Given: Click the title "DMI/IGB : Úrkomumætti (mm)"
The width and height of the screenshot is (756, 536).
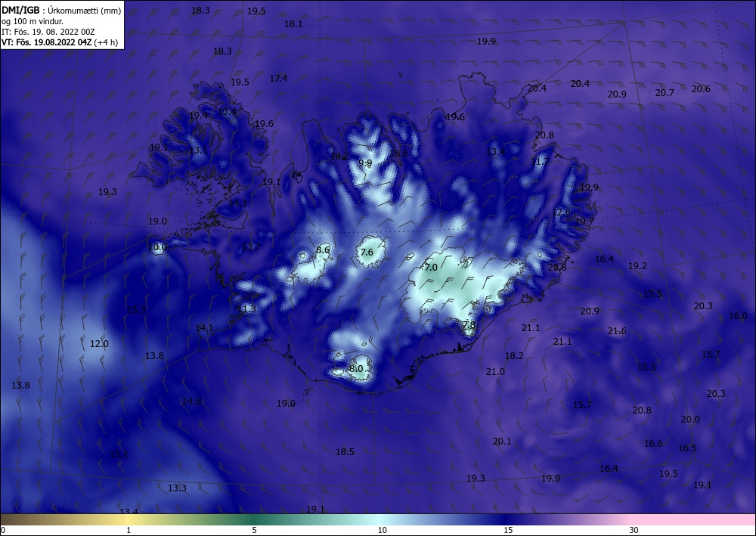Looking at the screenshot, I should [61, 10].
